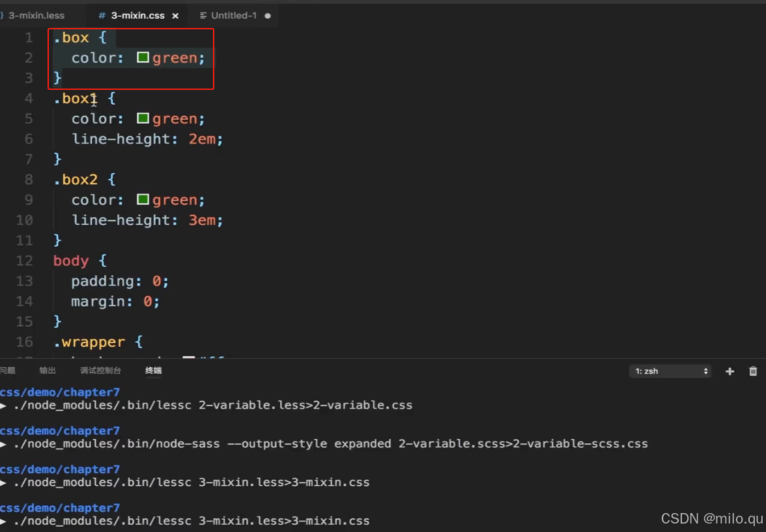766x532 pixels.
Task: Click the CSS file icon on 3-mixin.css tab
Action: pos(102,16)
